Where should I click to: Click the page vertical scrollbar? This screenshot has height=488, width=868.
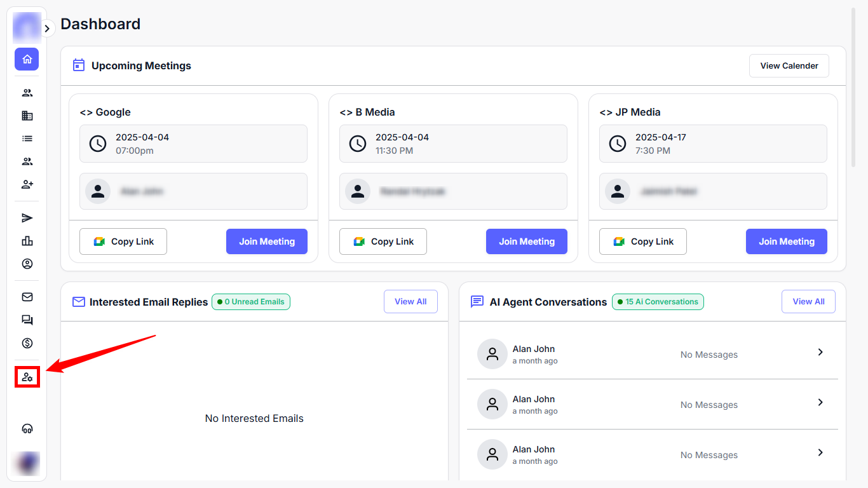[853, 89]
